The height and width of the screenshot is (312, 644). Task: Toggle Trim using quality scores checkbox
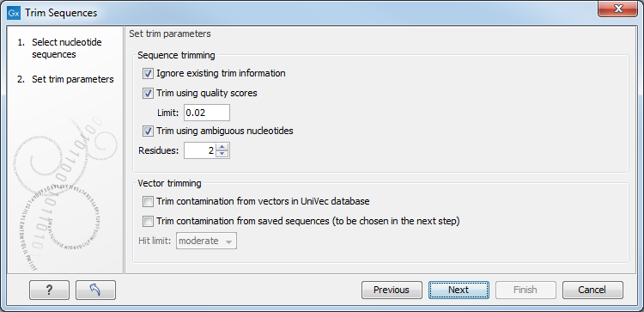coord(148,94)
